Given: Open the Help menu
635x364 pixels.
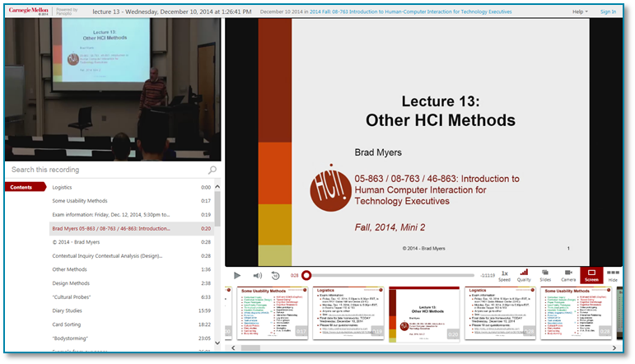Looking at the screenshot, I should coord(580,12).
